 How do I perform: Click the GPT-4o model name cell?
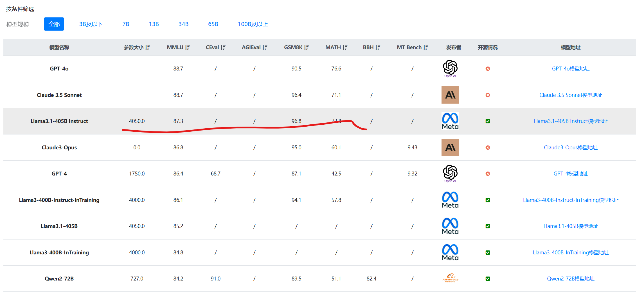[59, 69]
